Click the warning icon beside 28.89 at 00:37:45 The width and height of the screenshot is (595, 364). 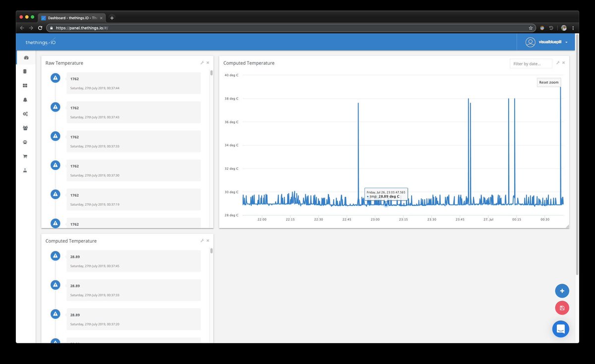[x=56, y=256]
